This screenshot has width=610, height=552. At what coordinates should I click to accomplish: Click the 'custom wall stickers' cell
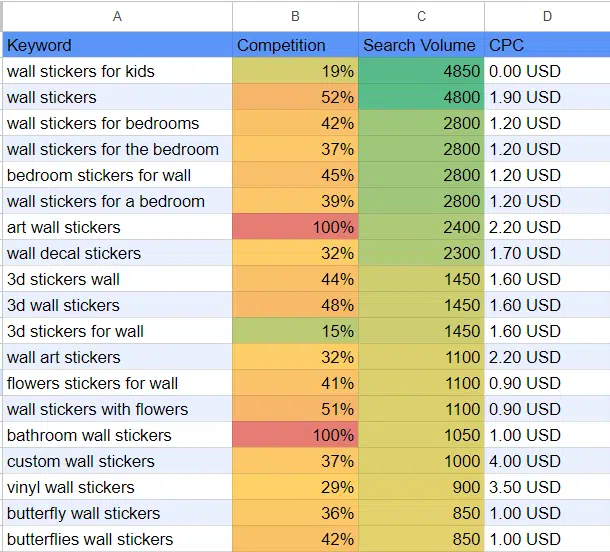click(x=117, y=461)
